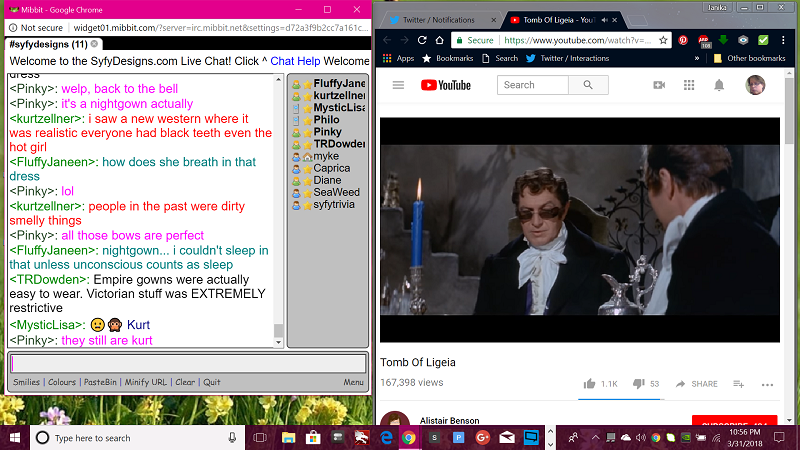Close the #syfydesigns chat tab

tap(94, 44)
